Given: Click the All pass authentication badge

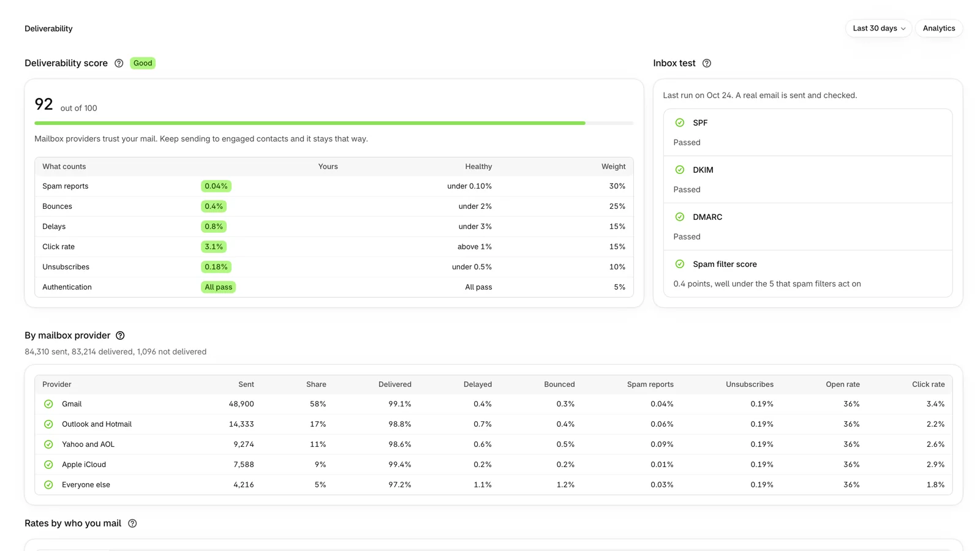Looking at the screenshot, I should point(219,287).
